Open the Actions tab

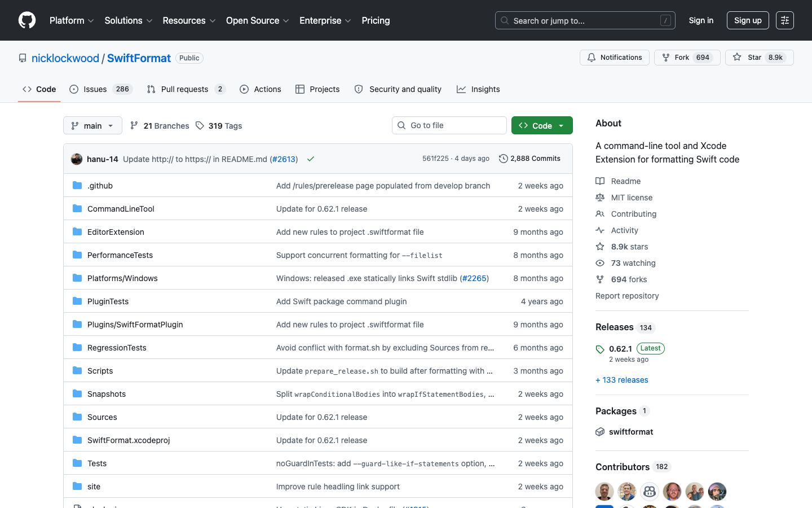tap(261, 89)
